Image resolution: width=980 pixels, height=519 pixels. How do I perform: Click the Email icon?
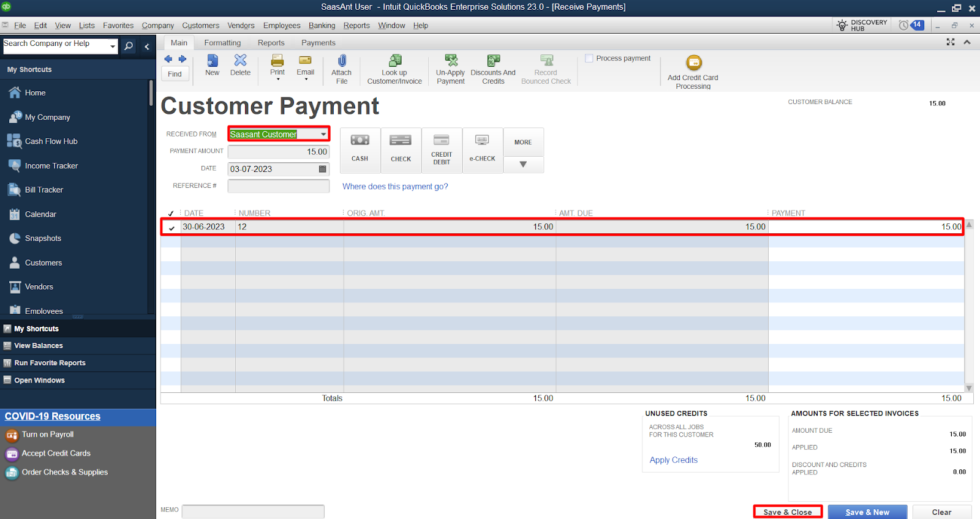(305, 60)
